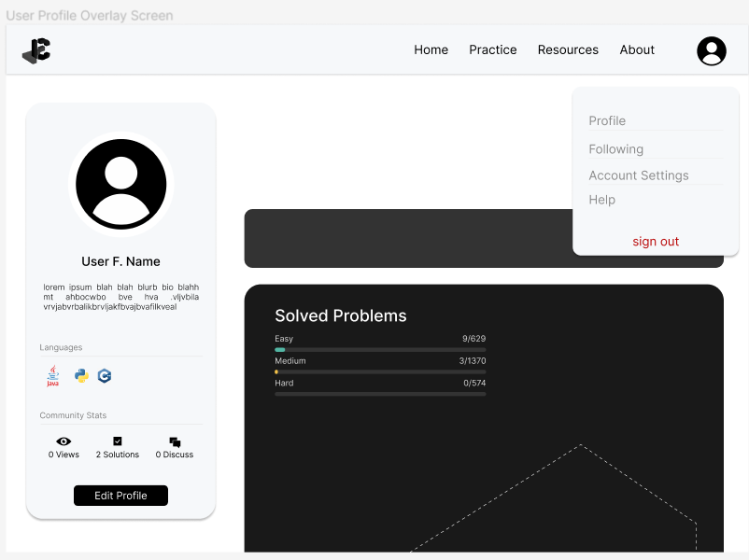Click the red sign out link
Viewport: 749px width, 560px height.
tap(656, 242)
